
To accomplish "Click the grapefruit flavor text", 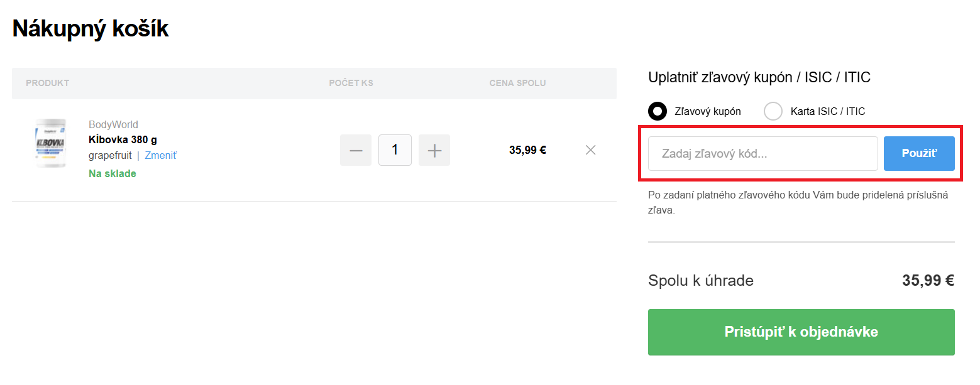I will coord(110,155).
